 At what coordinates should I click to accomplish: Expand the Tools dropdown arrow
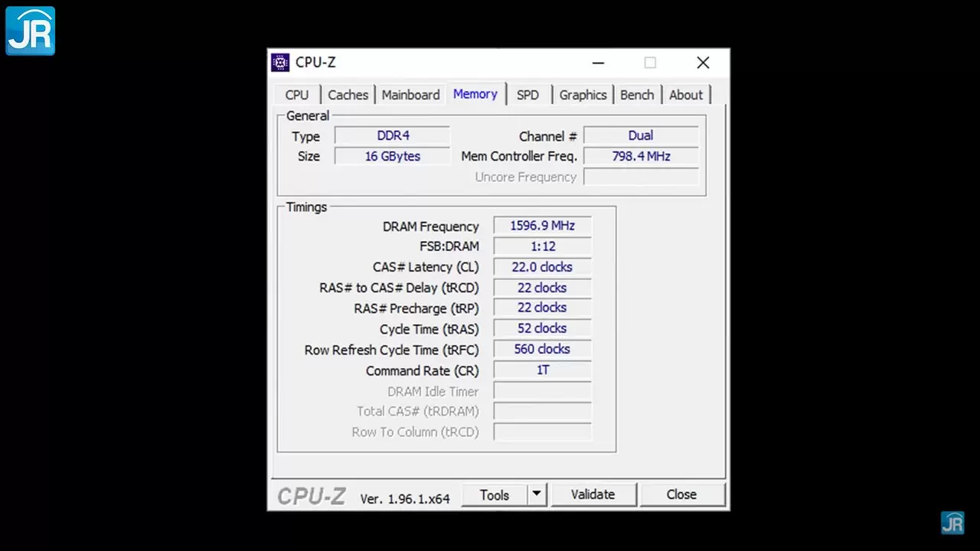tap(537, 495)
